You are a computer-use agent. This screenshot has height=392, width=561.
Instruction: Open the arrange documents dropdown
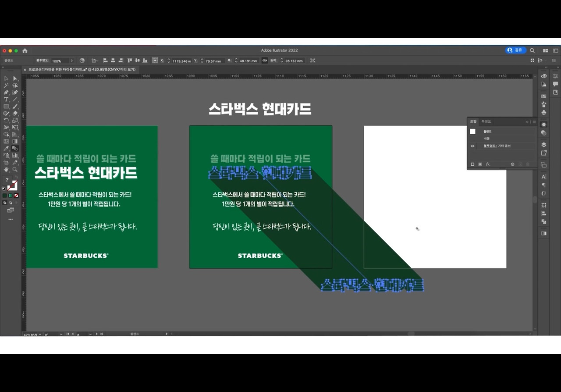pos(546,50)
